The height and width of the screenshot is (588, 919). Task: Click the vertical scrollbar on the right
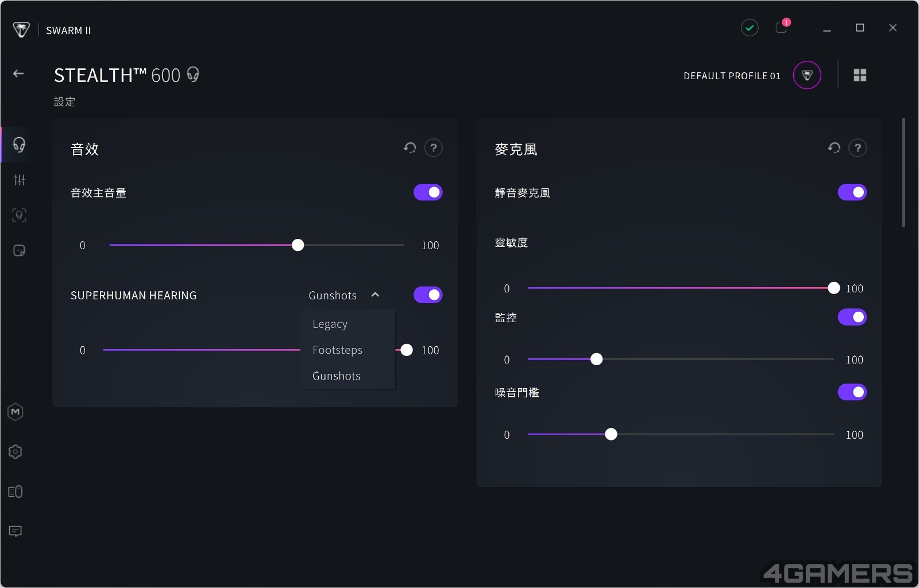coord(903,172)
